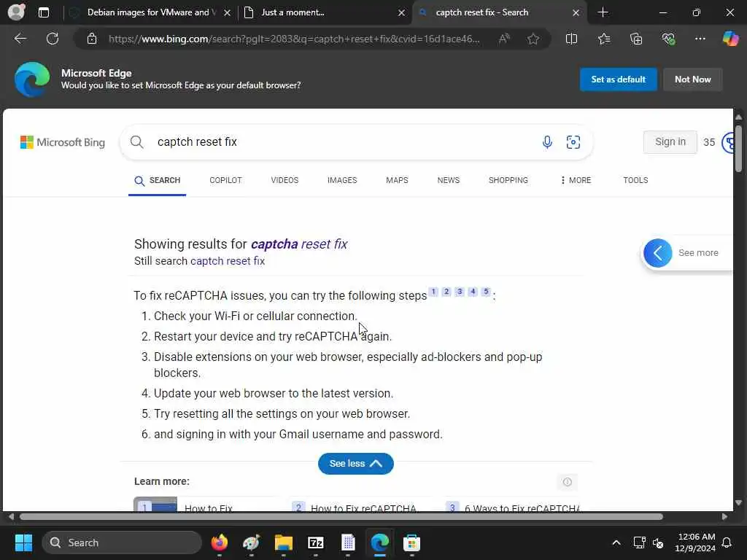
Task: Select the VIDEOS search tab
Action: coord(285,180)
